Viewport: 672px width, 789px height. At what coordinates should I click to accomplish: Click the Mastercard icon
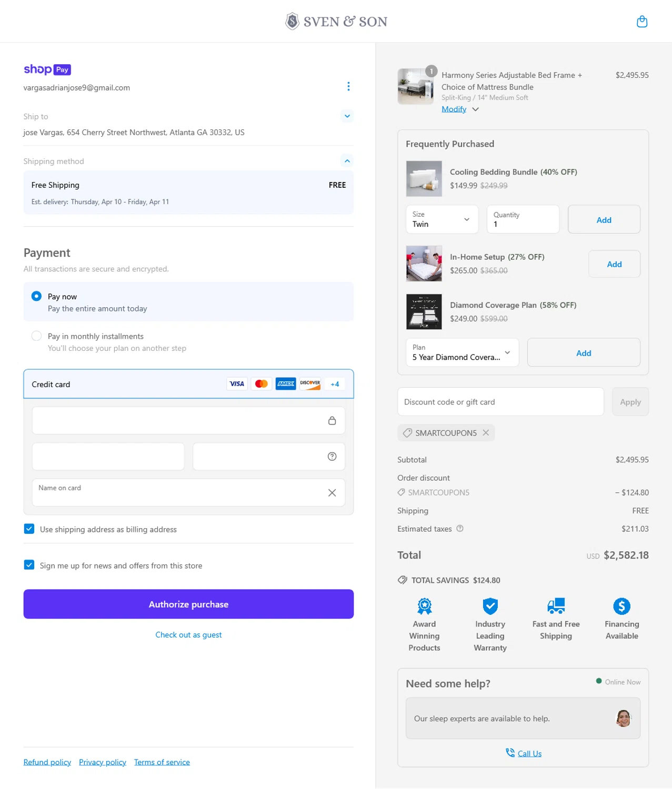pyautogui.click(x=262, y=384)
